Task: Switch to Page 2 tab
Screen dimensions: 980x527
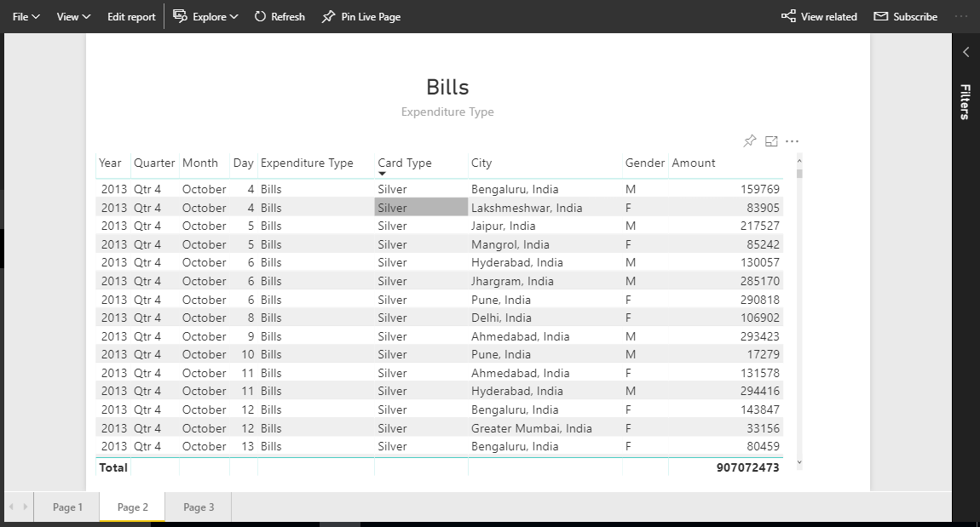Action: (x=132, y=507)
